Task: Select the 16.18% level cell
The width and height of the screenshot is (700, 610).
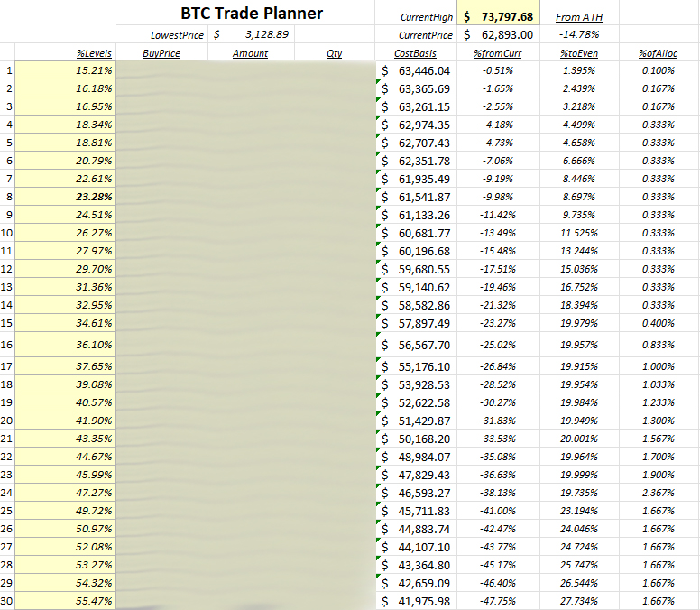Action: tap(66, 88)
